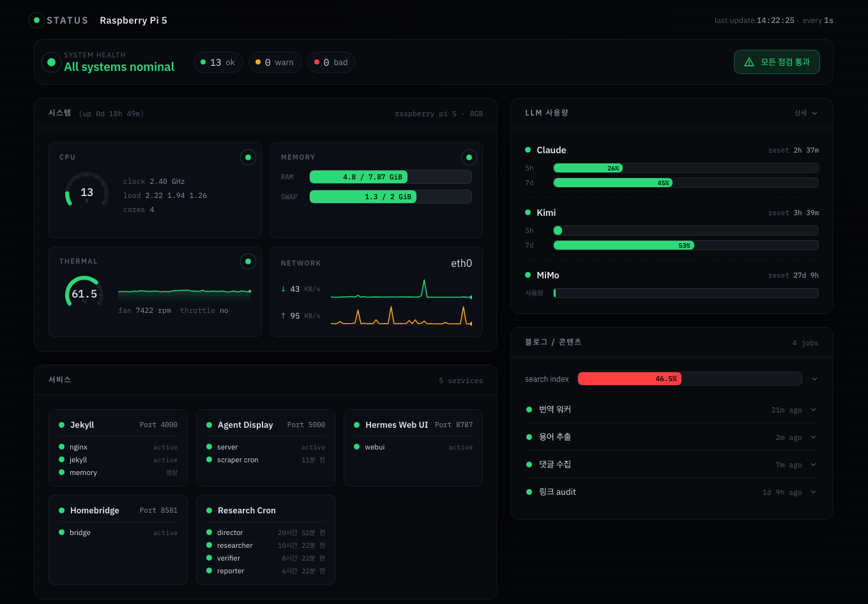The width and height of the screenshot is (868, 604).
Task: Click the warning triangle icon in 모든 점검 통과
Action: coord(749,62)
